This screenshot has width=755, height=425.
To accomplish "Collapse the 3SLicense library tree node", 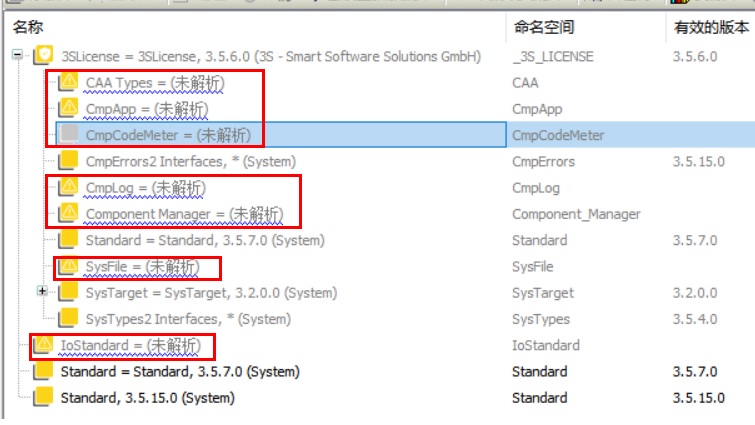I will click(x=17, y=56).
